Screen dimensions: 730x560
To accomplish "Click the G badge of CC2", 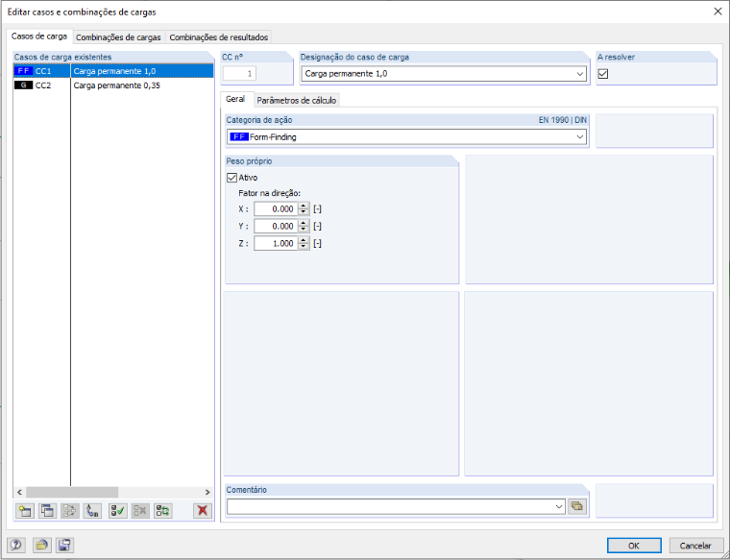I will coord(23,85).
